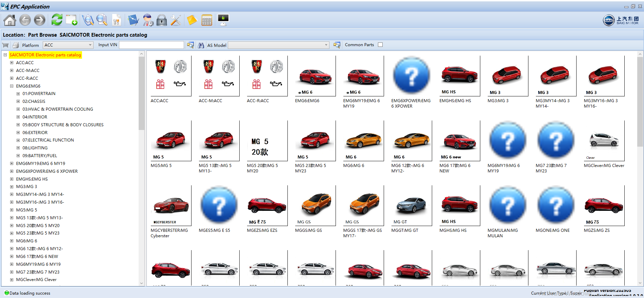This screenshot has width=644, height=298.
Task: Open the EMG6:EMG6 car thumbnail
Action: (315, 76)
